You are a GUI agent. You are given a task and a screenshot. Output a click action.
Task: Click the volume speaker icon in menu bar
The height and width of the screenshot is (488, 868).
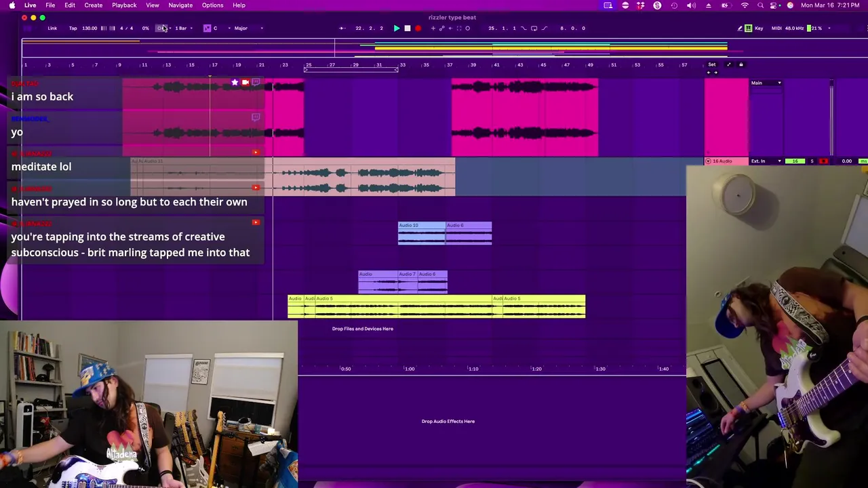coord(691,5)
